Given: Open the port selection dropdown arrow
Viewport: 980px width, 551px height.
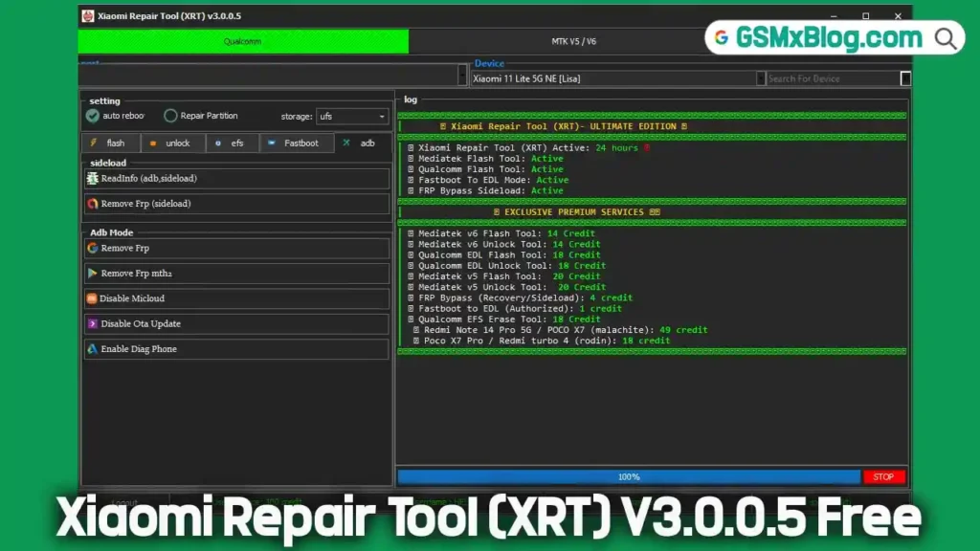Looking at the screenshot, I should pos(463,76).
